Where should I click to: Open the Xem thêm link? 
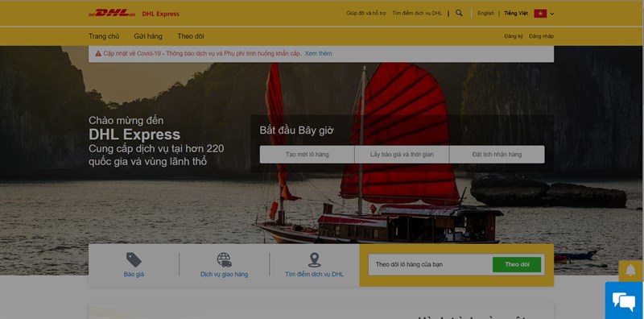318,53
